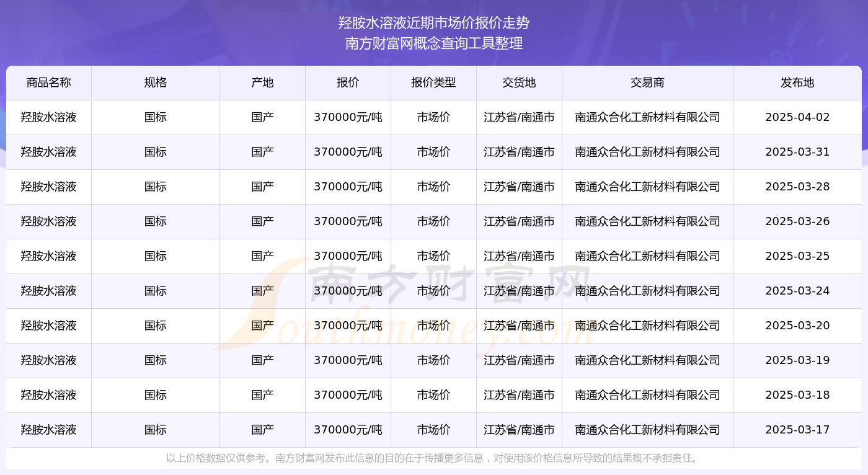
Task: Select the date cell 2025-03-28
Action: pos(797,187)
